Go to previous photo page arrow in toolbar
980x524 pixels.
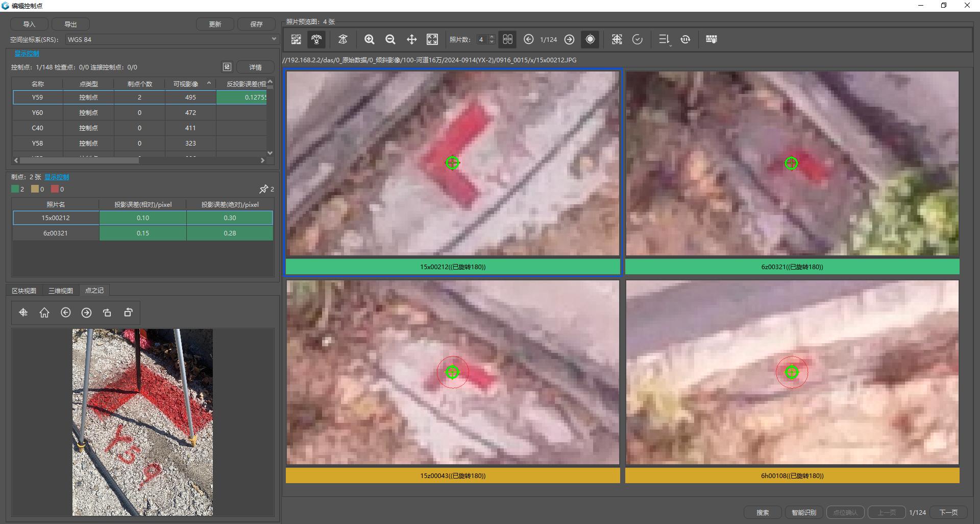529,39
